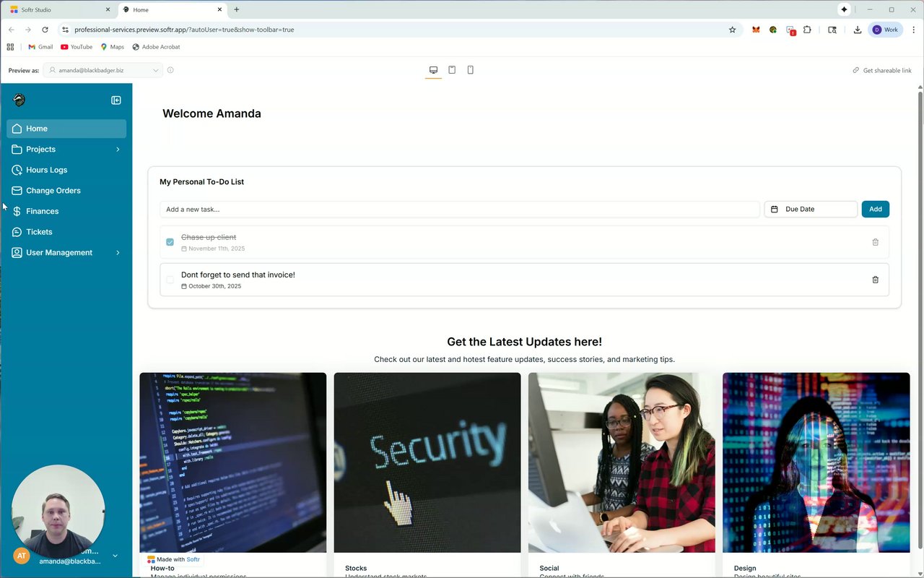Screen dimensions: 924x578
Task: Click the 'November 11th, 2025' due date
Action: click(217, 249)
